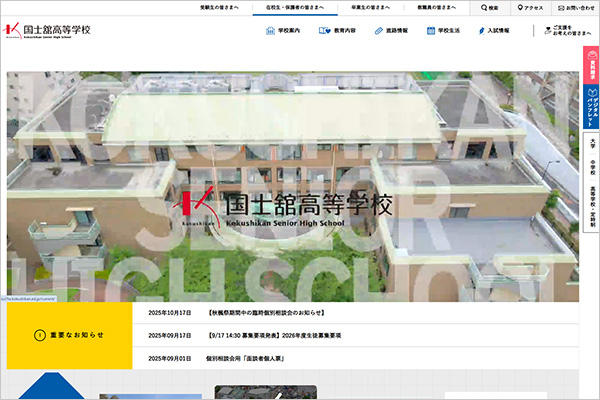600x400 pixels.
Task: Click the 教育内容 book icon
Action: click(324, 31)
